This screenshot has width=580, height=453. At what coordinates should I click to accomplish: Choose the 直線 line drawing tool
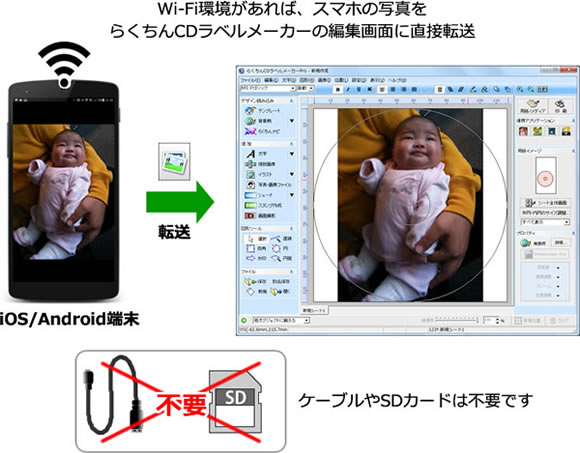click(281, 239)
